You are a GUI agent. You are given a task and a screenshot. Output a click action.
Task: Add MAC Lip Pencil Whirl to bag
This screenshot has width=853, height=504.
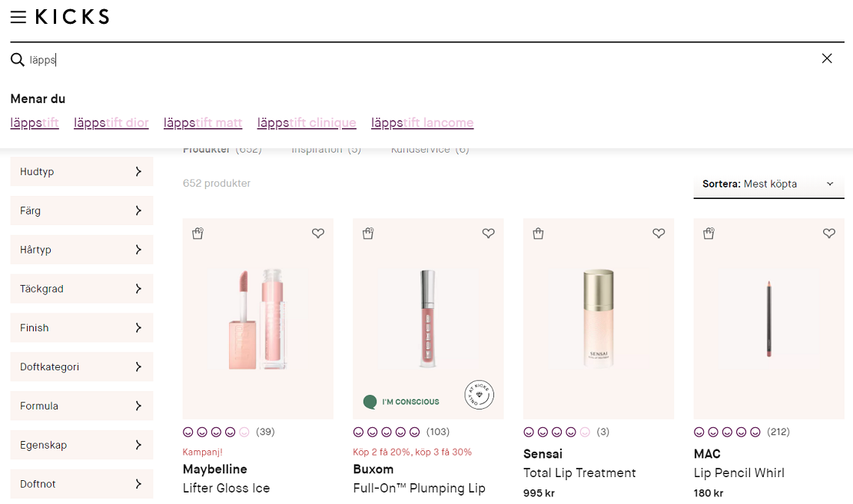pos(709,234)
